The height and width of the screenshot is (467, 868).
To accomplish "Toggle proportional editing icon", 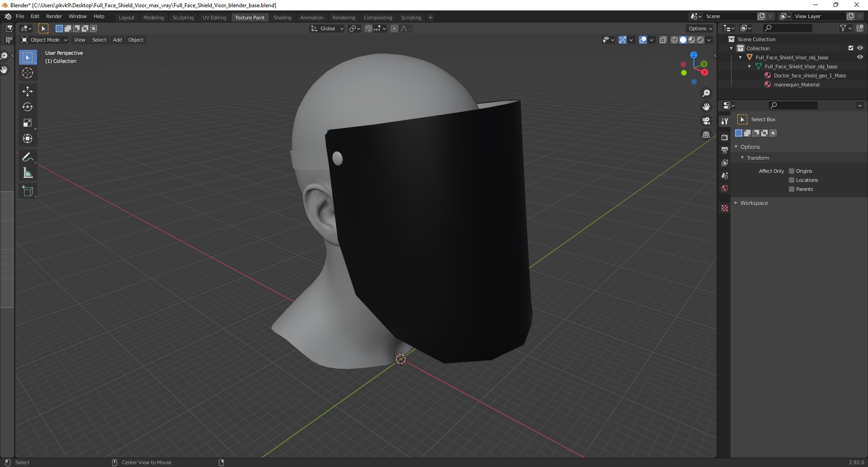I will pos(394,29).
